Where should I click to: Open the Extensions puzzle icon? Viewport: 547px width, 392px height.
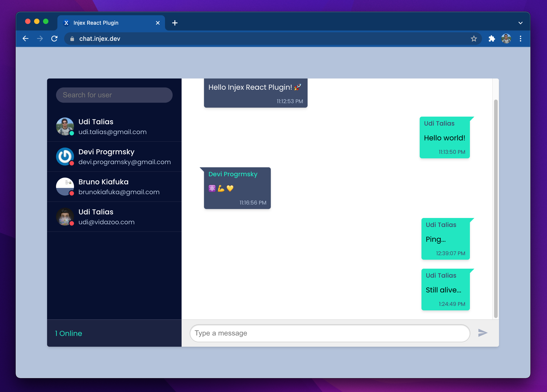pos(492,39)
